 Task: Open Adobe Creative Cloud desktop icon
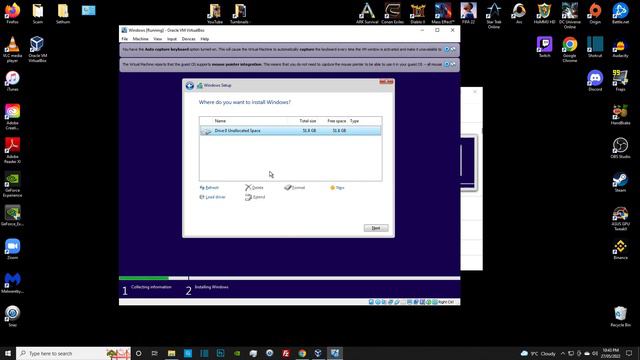(x=12, y=117)
